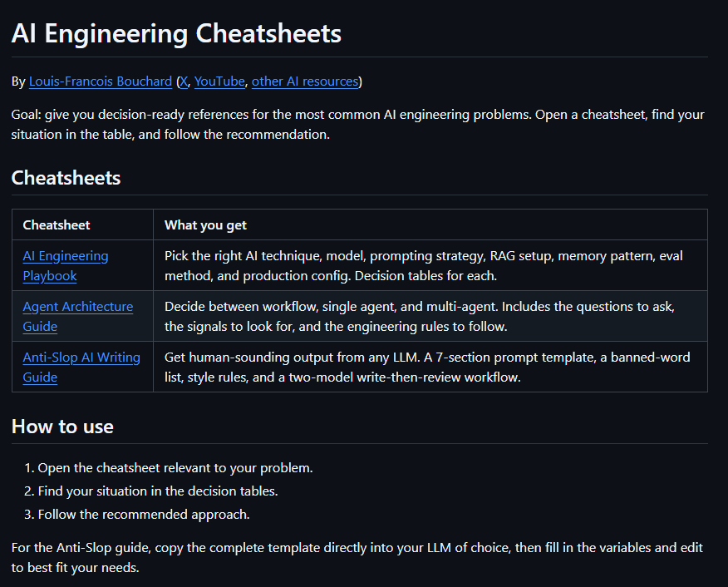
Task: Visit the YouTube link
Action: point(219,81)
